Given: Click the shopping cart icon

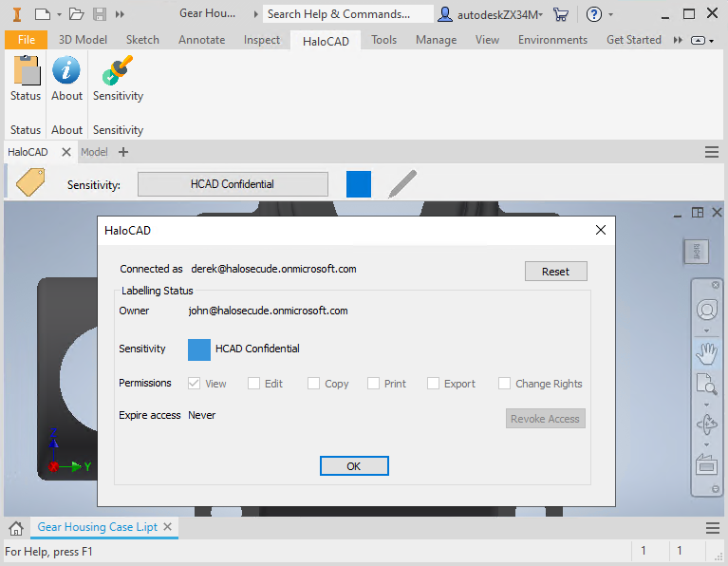Looking at the screenshot, I should point(561,14).
